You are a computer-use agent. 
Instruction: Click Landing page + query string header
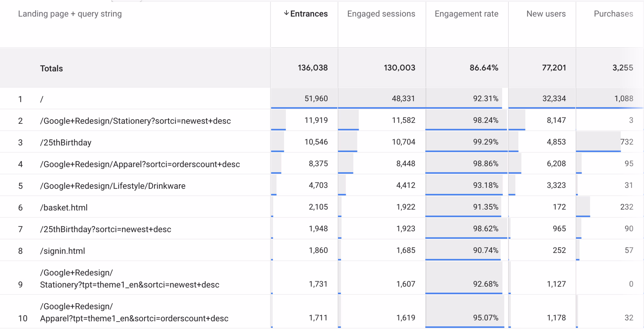coord(70,14)
